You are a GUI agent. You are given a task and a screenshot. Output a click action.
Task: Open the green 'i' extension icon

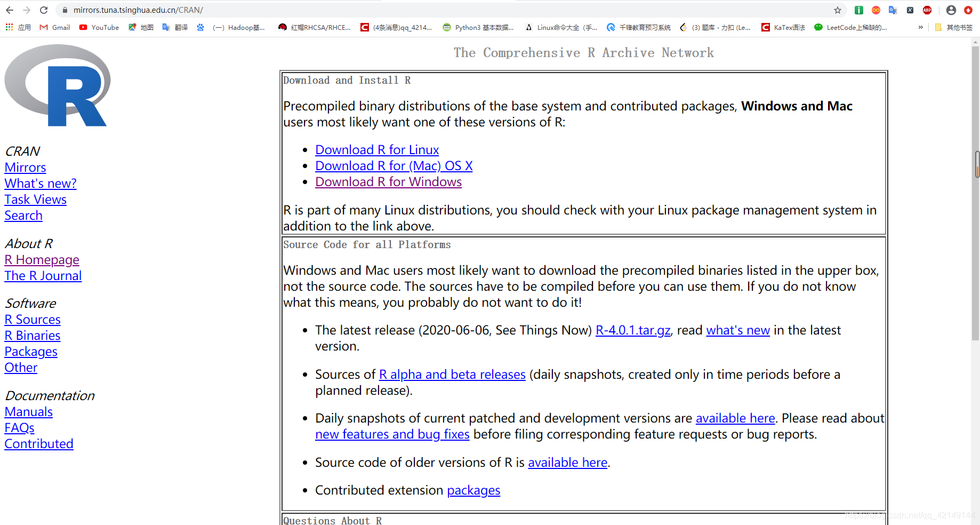click(x=859, y=10)
